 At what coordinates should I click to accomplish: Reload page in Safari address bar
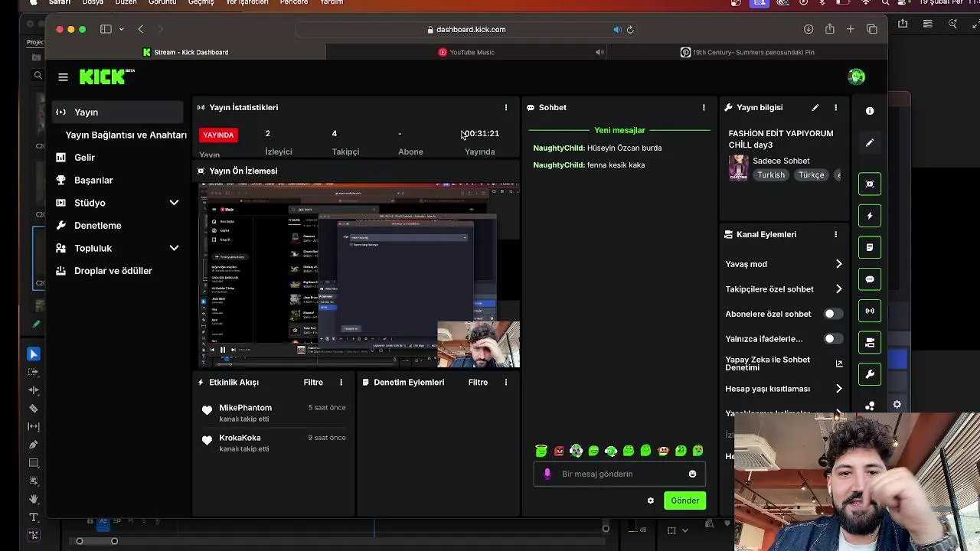pos(630,30)
